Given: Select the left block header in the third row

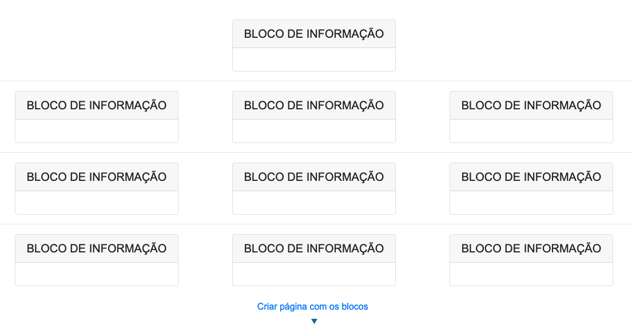Looking at the screenshot, I should [x=96, y=177].
